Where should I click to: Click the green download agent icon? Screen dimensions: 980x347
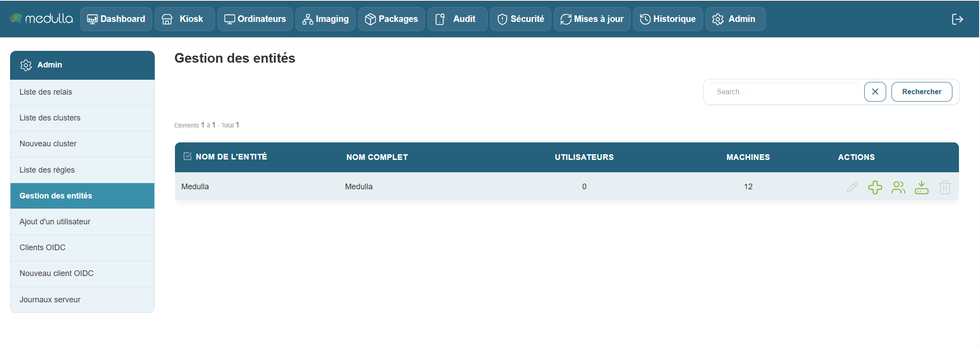coord(921,188)
